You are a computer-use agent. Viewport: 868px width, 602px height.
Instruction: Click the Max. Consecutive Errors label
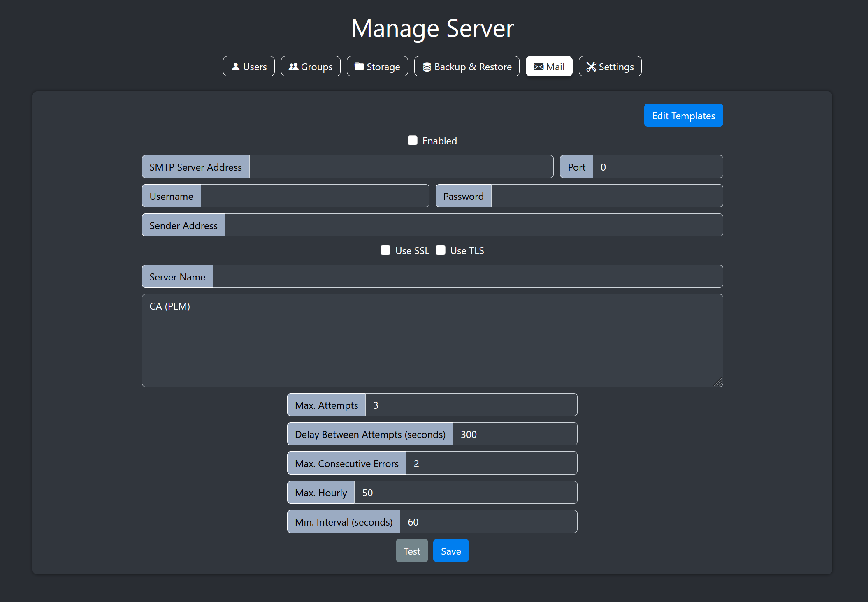[347, 463]
